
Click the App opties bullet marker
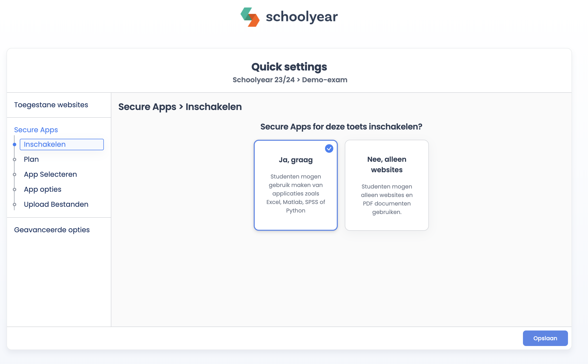[15, 189]
